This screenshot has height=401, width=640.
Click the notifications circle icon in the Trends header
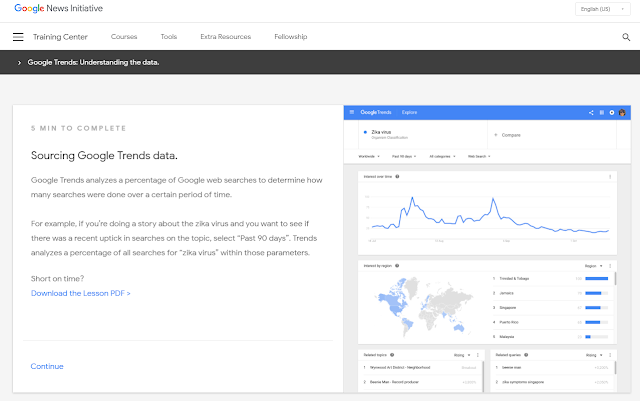pos(611,113)
